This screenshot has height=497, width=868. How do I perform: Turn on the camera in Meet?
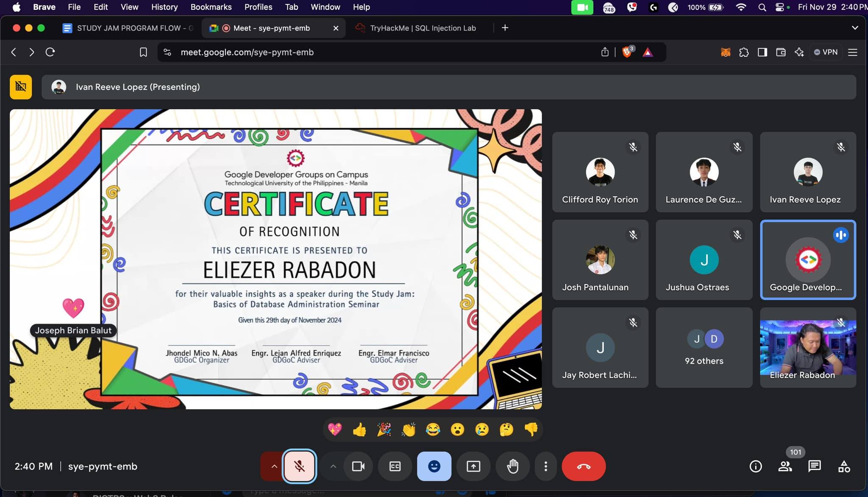[359, 466]
